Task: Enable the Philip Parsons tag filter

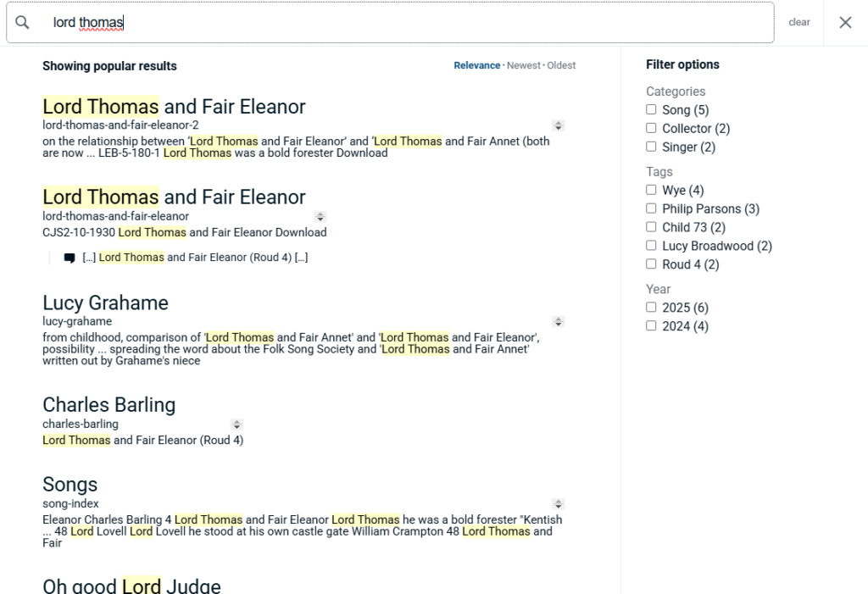Action: click(651, 208)
